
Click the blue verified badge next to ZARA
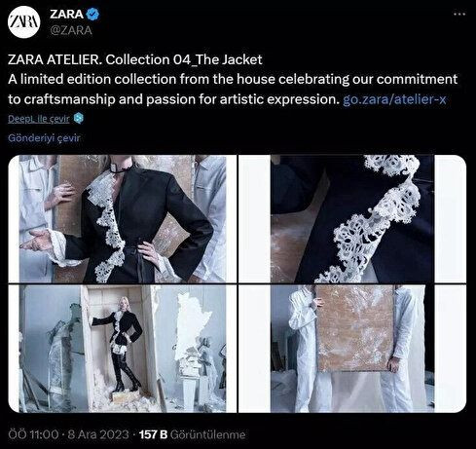[x=93, y=14]
